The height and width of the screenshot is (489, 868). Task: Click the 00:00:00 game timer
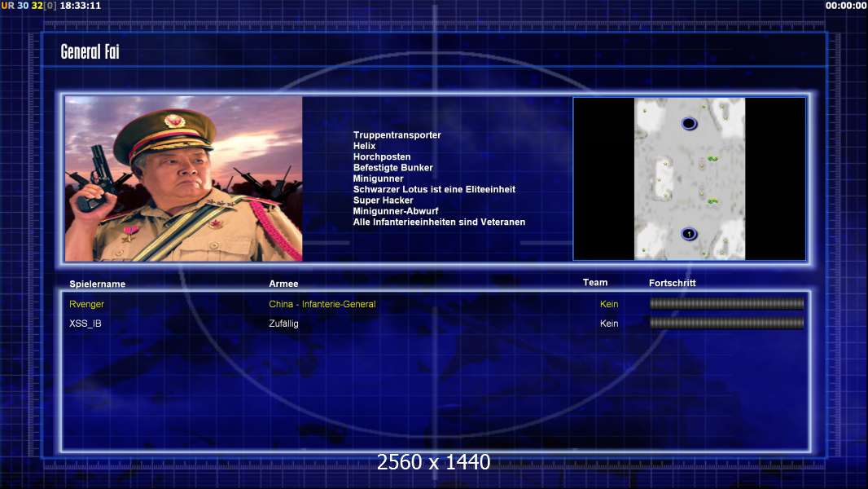845,6
